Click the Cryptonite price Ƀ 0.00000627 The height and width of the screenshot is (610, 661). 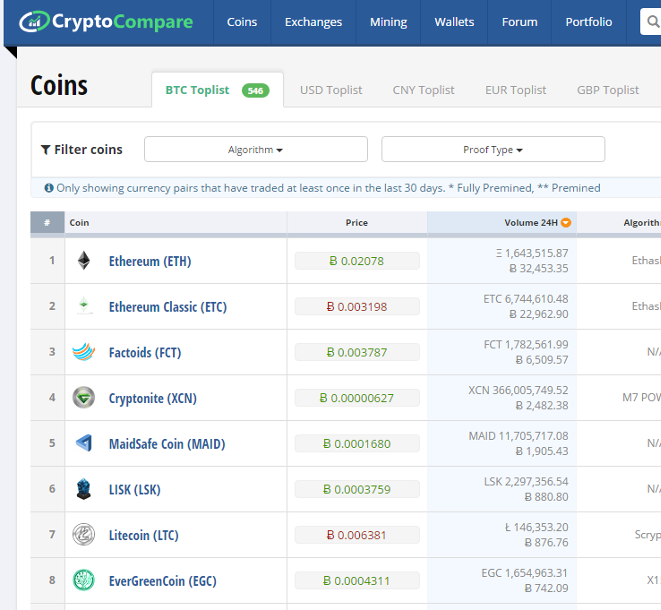[357, 398]
